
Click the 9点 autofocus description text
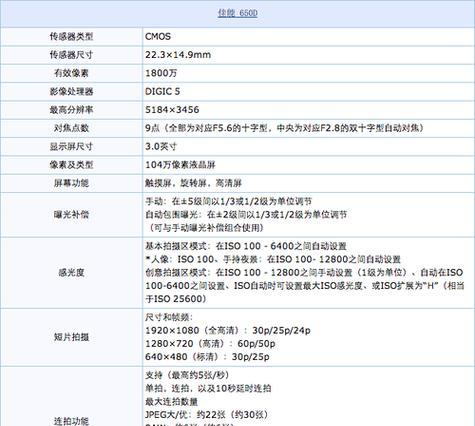click(x=284, y=128)
